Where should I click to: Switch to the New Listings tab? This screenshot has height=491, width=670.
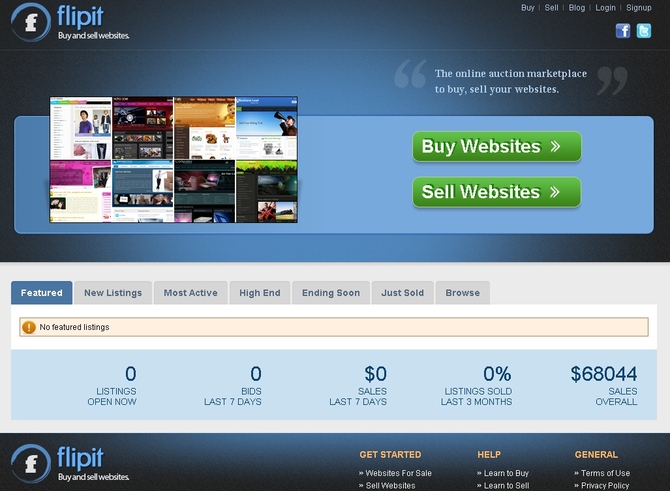click(113, 293)
